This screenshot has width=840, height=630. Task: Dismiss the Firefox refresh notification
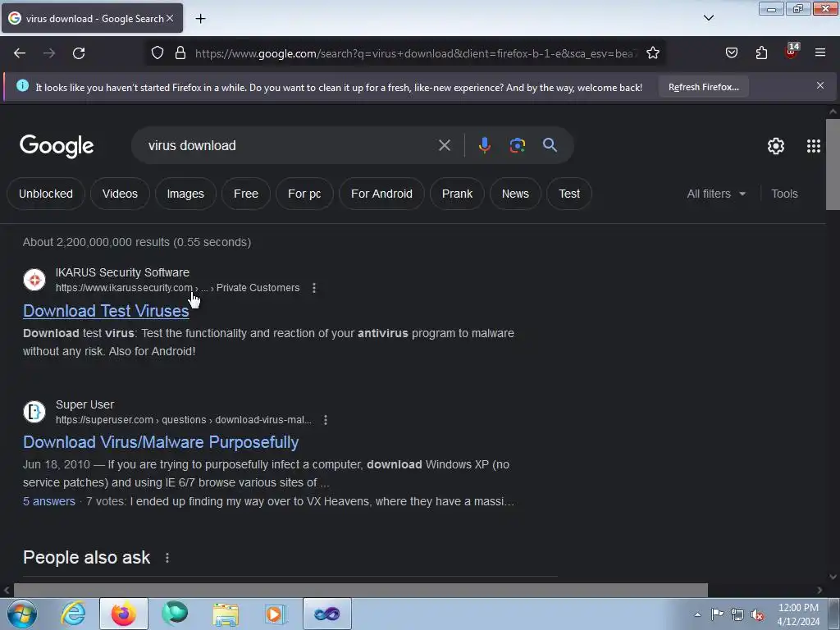click(820, 85)
